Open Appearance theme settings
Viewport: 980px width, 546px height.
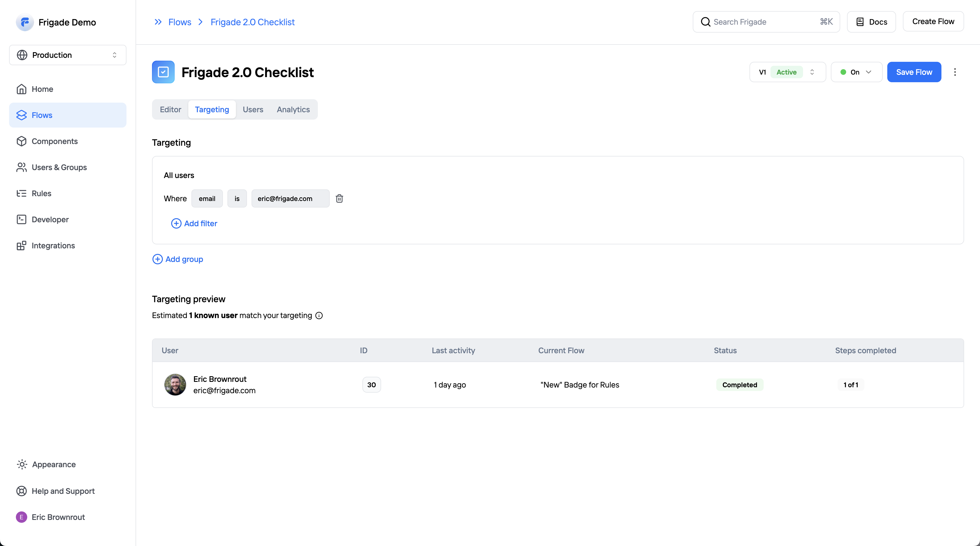tap(54, 464)
